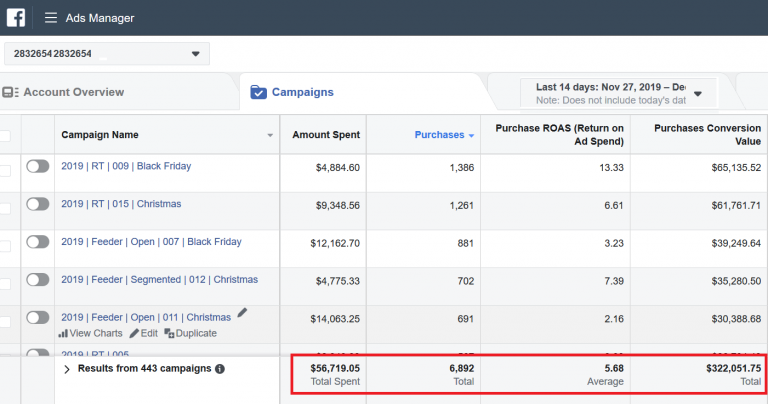This screenshot has width=768, height=404.
Task: Open the hamburger menu next to Ads Manager
Action: pos(51,18)
